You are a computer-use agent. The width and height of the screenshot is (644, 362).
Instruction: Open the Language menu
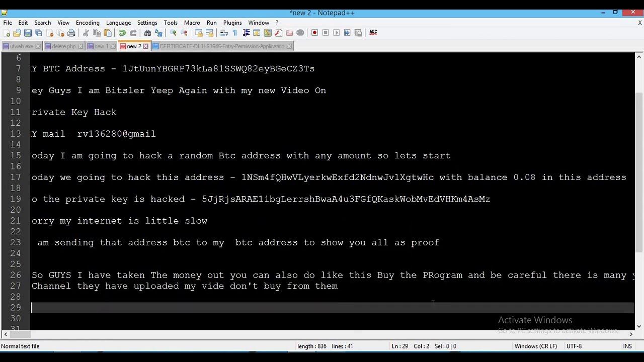[x=118, y=23]
